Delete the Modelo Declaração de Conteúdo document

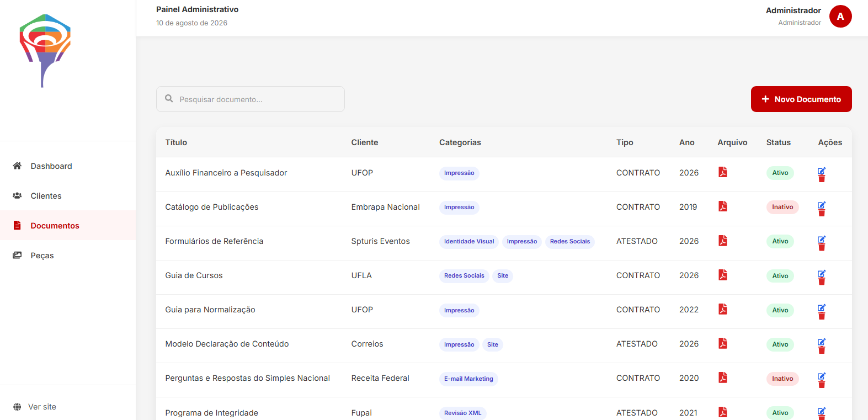[x=822, y=350]
